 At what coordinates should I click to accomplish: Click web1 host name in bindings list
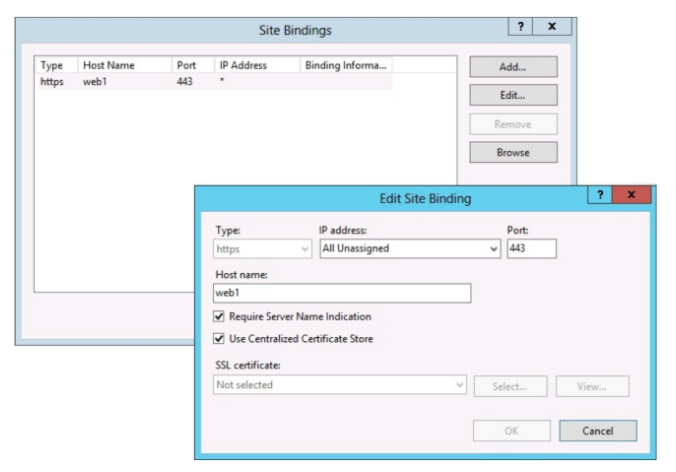point(95,81)
